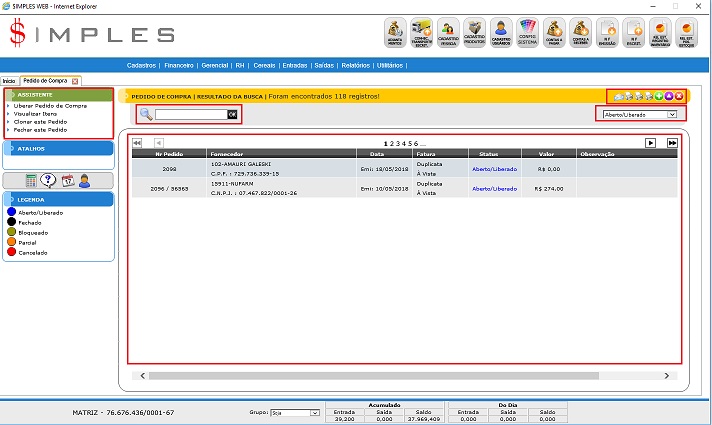712x425 pixels.
Task: Click the help question mark icon
Action: [48, 180]
